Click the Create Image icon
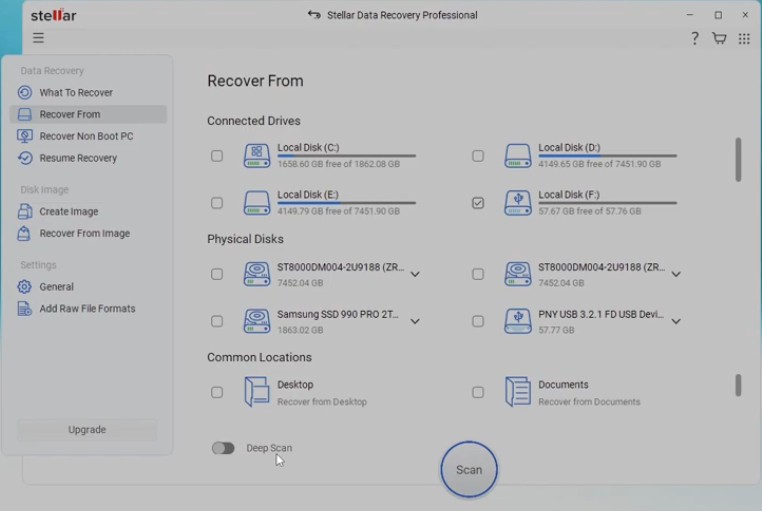The height and width of the screenshot is (511, 762). click(x=25, y=211)
